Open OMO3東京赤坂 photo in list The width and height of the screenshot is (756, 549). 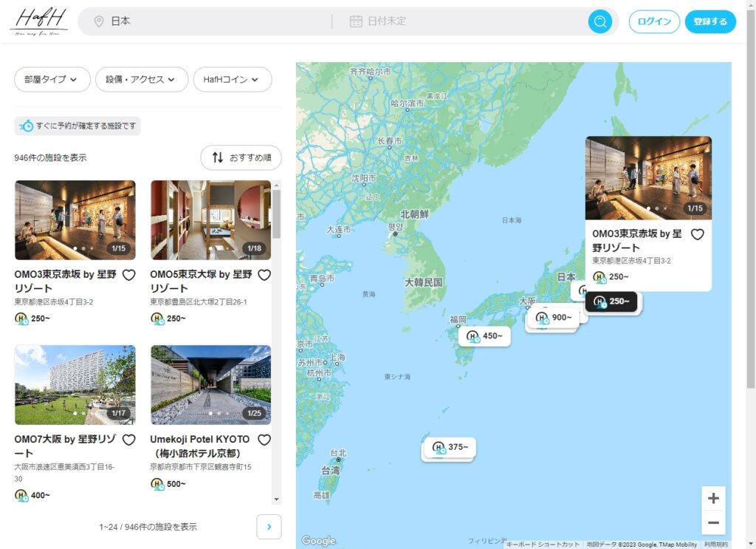coord(75,220)
